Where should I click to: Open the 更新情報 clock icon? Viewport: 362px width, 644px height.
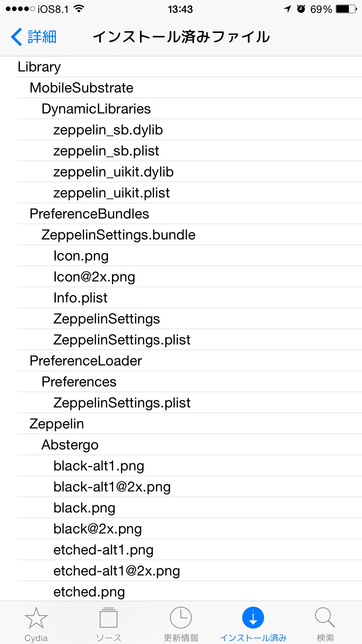click(x=181, y=617)
